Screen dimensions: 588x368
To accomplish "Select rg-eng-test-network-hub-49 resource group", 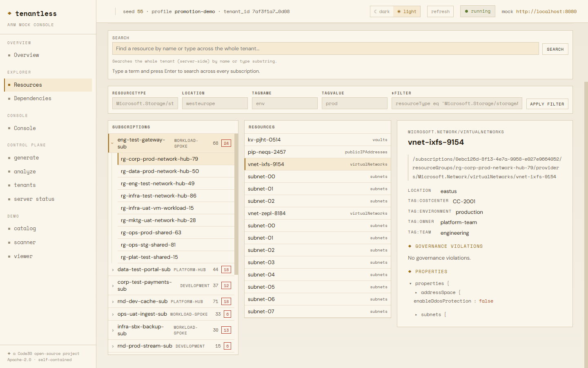I will pyautogui.click(x=176, y=184).
